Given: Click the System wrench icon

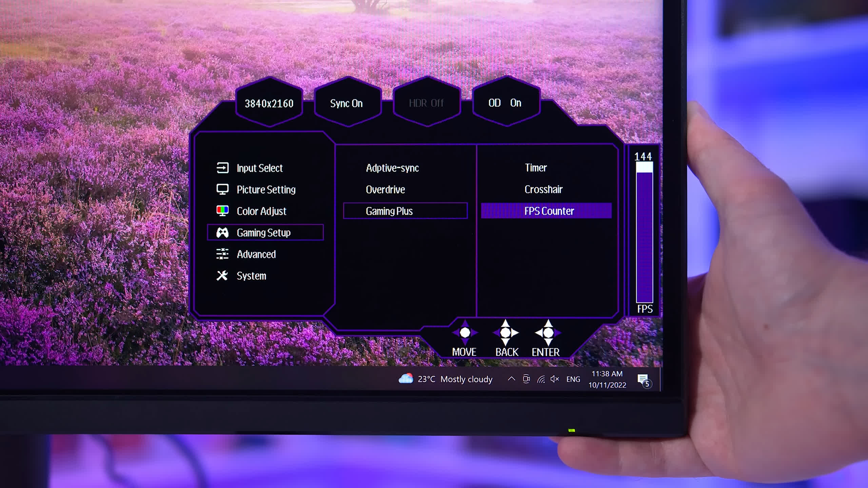Looking at the screenshot, I should click(222, 276).
